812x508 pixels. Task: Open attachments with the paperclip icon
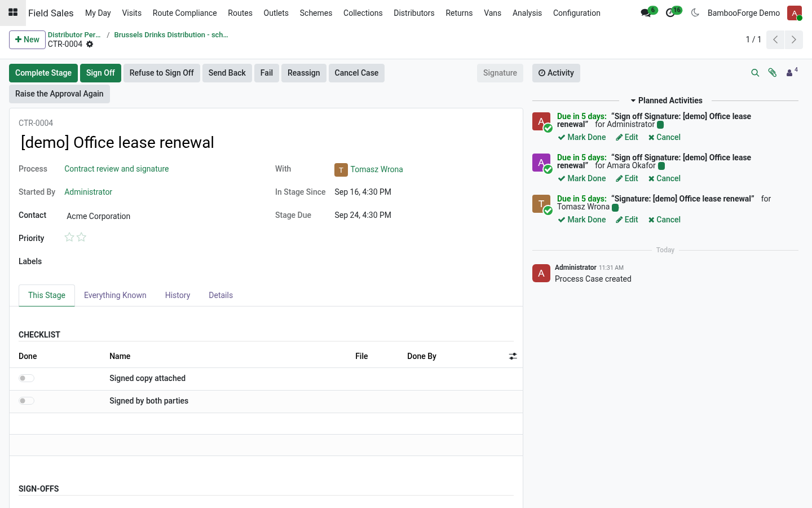tap(773, 73)
